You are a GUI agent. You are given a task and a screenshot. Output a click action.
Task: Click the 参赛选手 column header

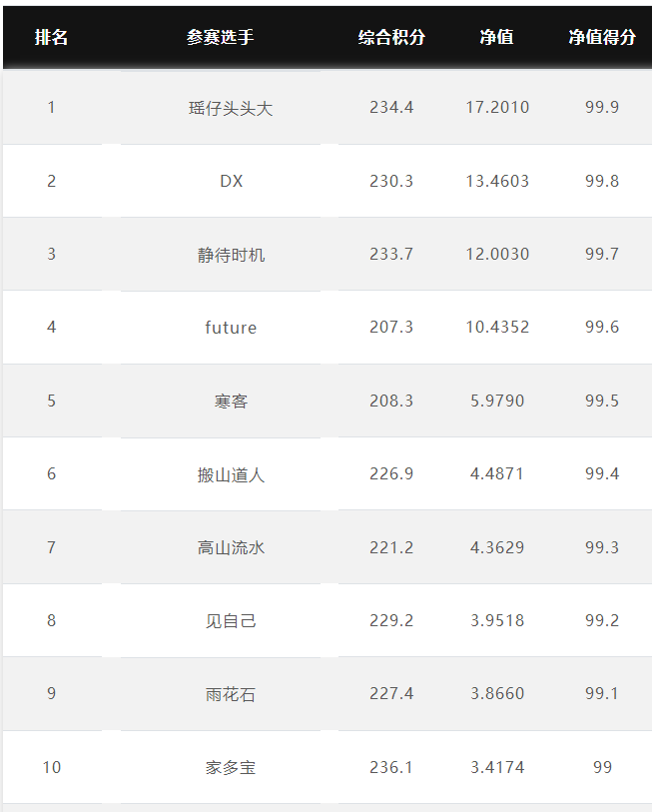coord(220,37)
